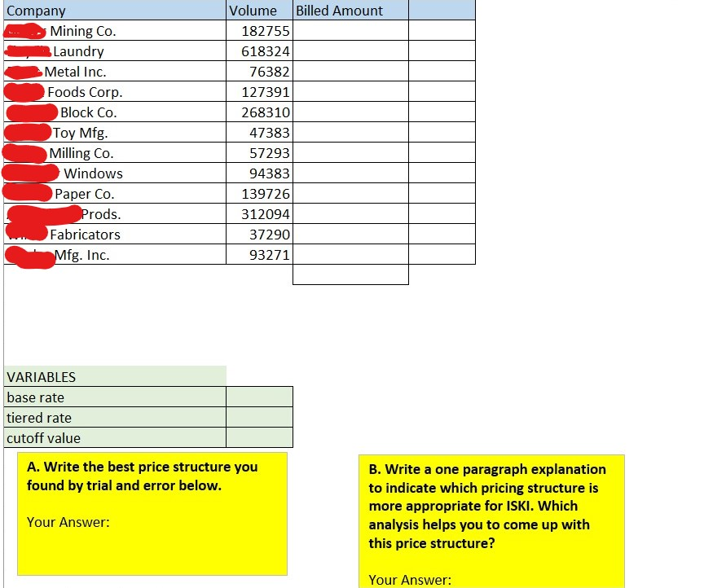
Task: Click the cutoff value input cell
Action: point(261,437)
